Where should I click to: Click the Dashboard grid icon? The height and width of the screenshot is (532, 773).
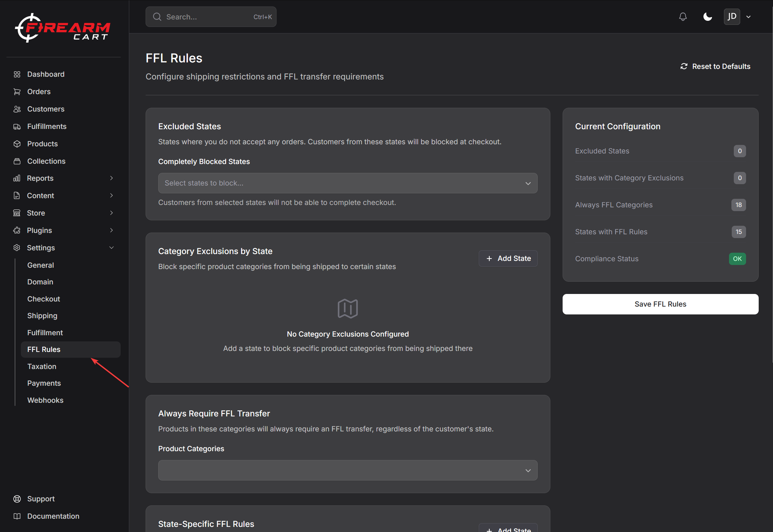click(17, 74)
